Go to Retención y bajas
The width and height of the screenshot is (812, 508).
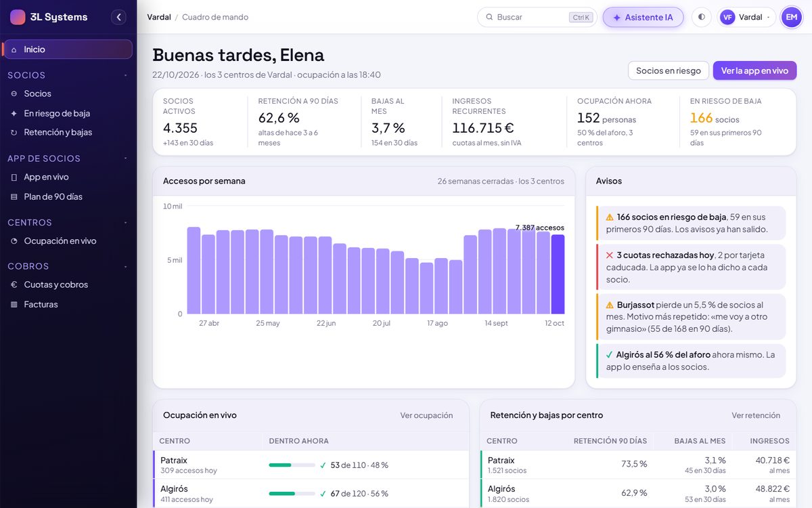[x=67, y=132]
